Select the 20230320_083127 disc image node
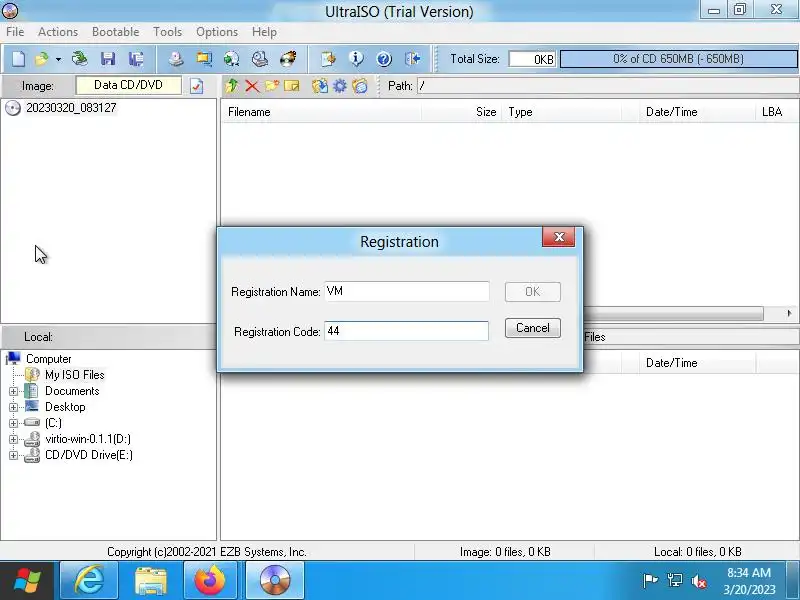Viewport: 800px width, 600px height. 71,108
